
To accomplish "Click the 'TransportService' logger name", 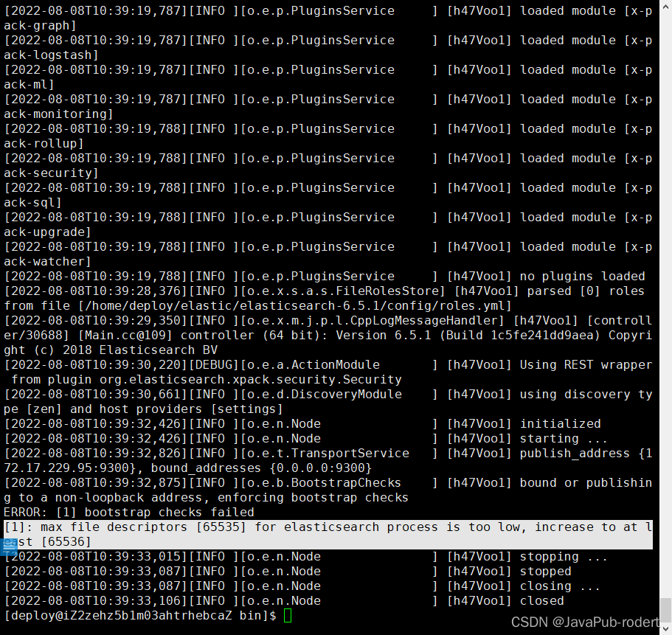I will pyautogui.click(x=350, y=454).
